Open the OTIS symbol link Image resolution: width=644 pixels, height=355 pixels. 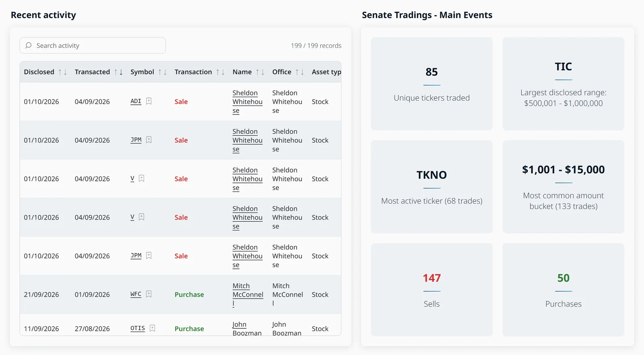[138, 328]
